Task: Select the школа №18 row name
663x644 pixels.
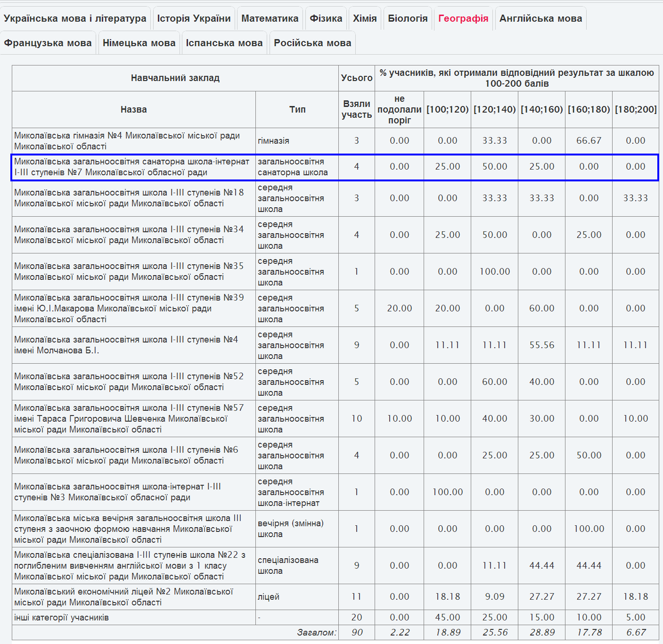Action: (129, 198)
